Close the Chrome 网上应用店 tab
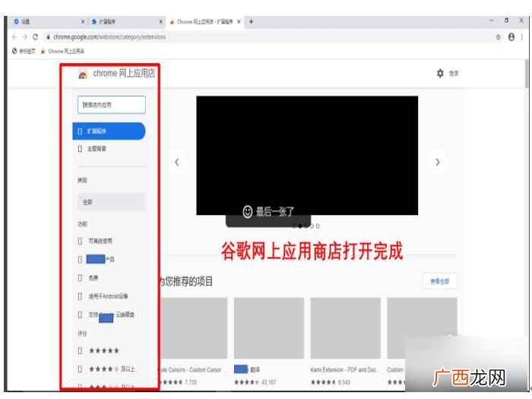 tap(239, 22)
